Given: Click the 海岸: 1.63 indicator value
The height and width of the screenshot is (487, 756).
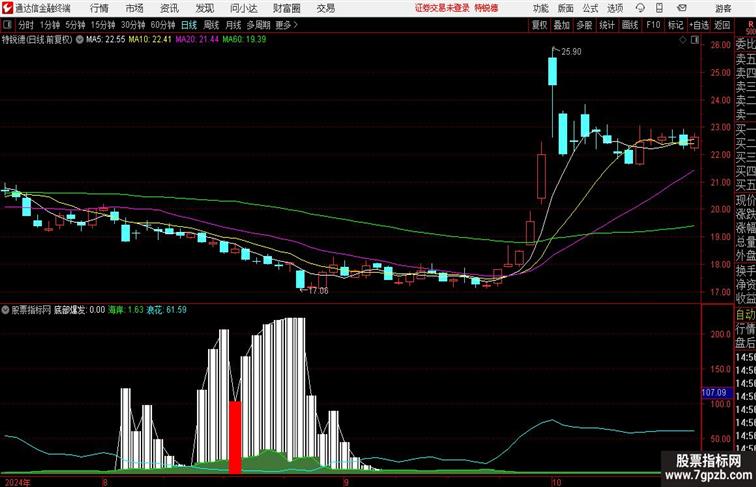Looking at the screenshot, I should (126, 310).
